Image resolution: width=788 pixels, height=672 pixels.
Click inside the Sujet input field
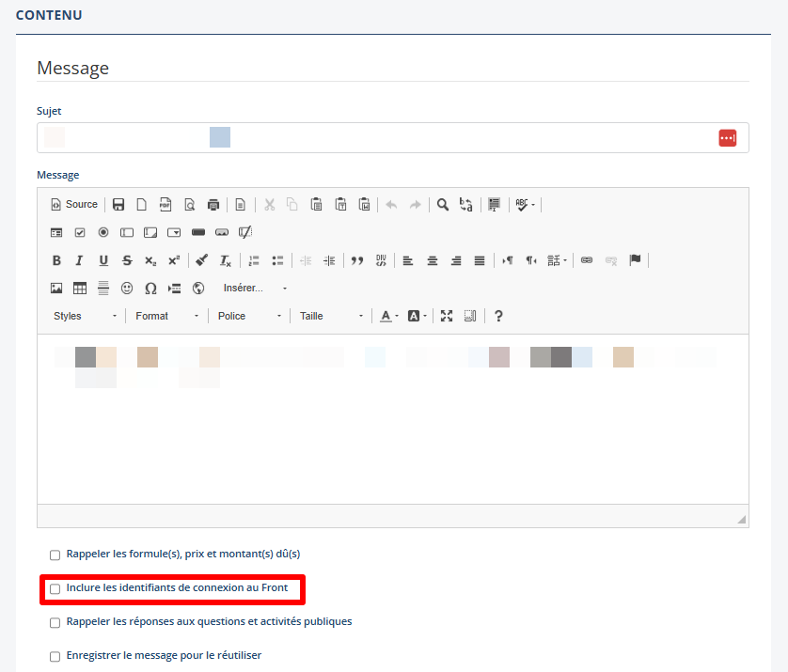[376, 138]
